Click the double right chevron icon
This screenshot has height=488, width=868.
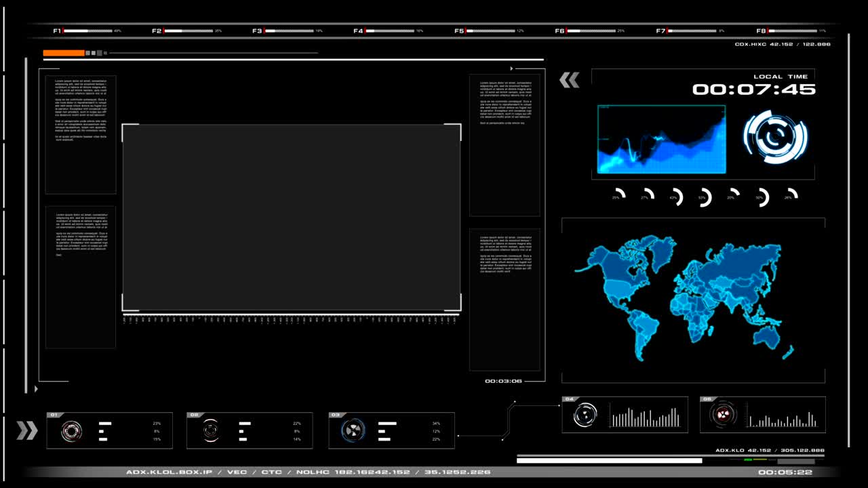[27, 430]
